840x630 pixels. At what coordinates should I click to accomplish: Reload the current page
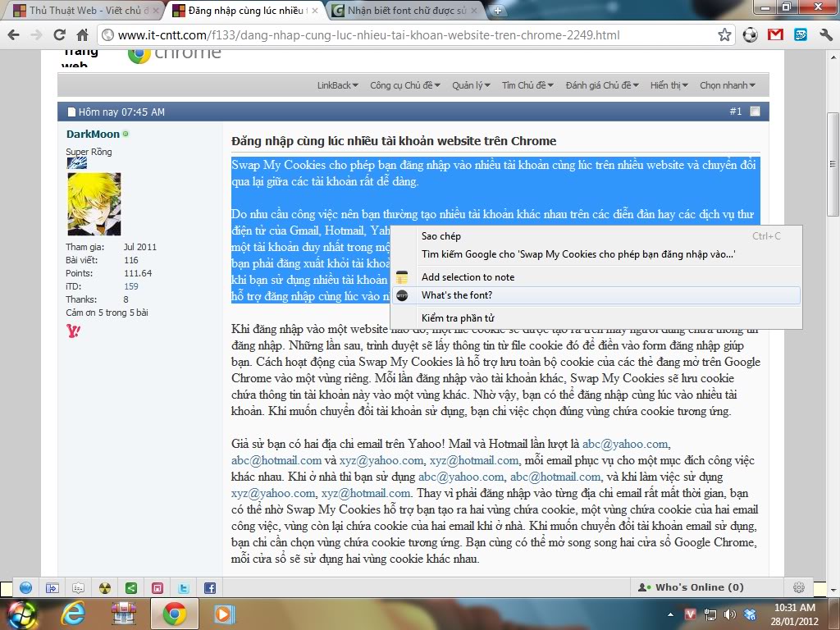(59, 35)
